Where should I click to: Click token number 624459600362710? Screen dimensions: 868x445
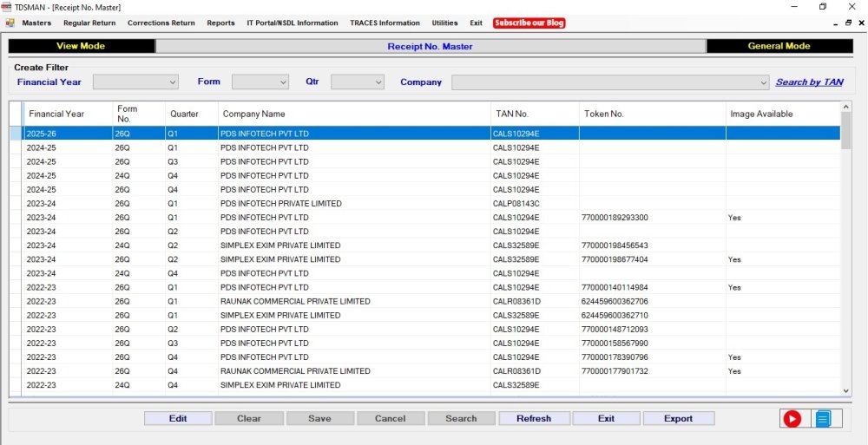click(615, 315)
